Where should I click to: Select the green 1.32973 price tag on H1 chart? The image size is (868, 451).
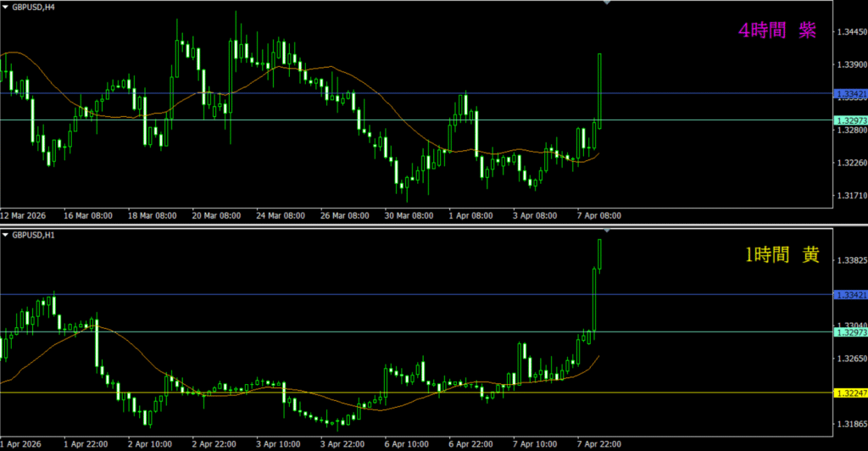tap(850, 332)
